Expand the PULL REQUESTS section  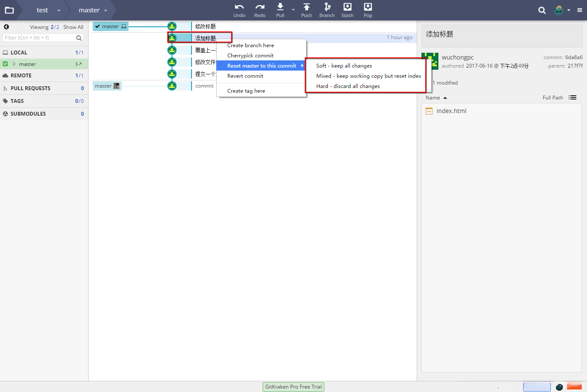tap(44, 88)
